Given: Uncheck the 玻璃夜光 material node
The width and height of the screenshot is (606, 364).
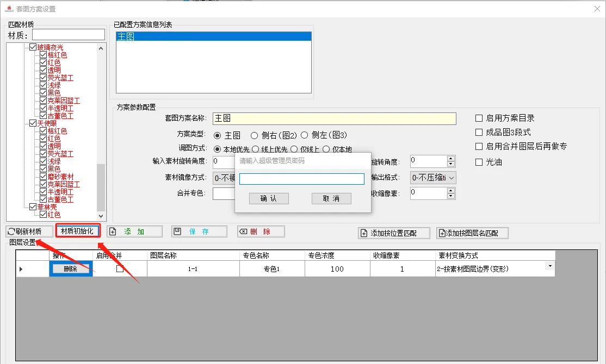Looking at the screenshot, I should point(33,48).
